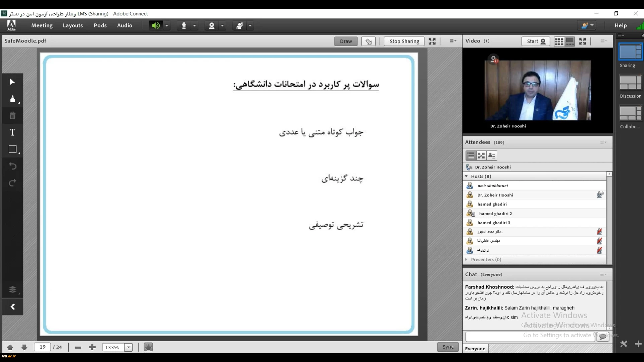Image resolution: width=644 pixels, height=362 pixels.
Task: Click the delete trash icon
Action: (x=12, y=116)
